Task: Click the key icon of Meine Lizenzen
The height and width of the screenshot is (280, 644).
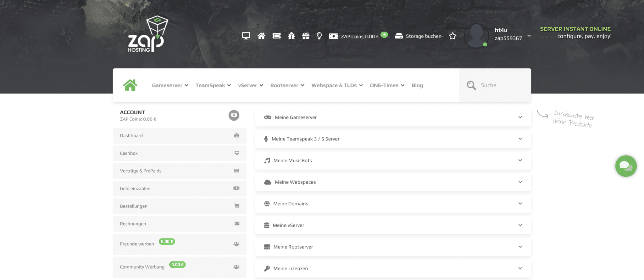Action: point(267,268)
